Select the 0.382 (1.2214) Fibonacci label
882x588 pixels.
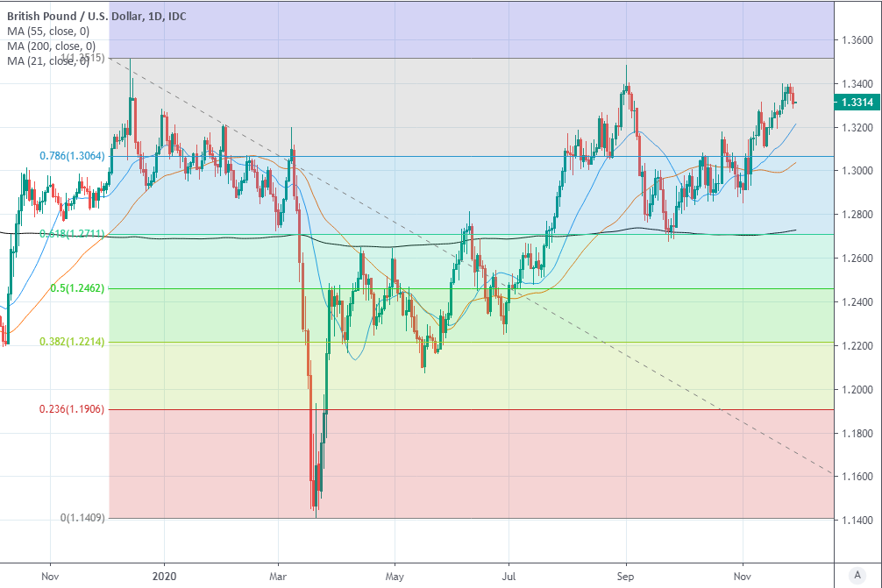[73, 342]
